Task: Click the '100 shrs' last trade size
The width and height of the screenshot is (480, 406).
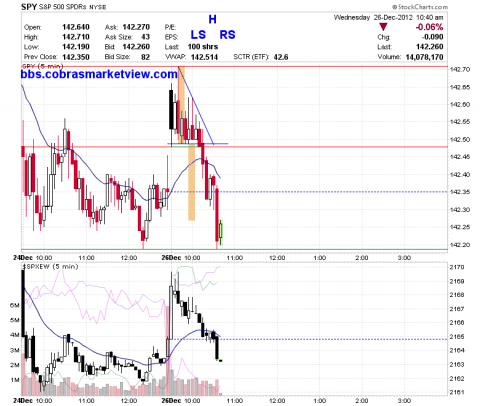Action: (203, 47)
